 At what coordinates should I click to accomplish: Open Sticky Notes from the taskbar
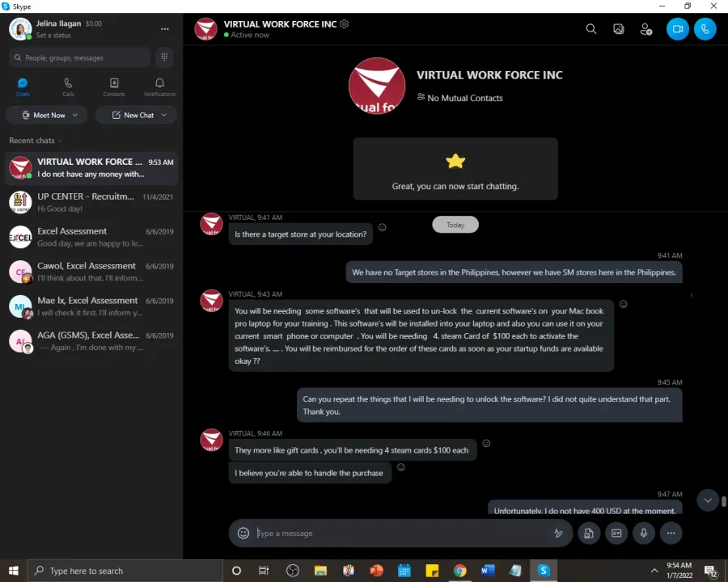432,571
